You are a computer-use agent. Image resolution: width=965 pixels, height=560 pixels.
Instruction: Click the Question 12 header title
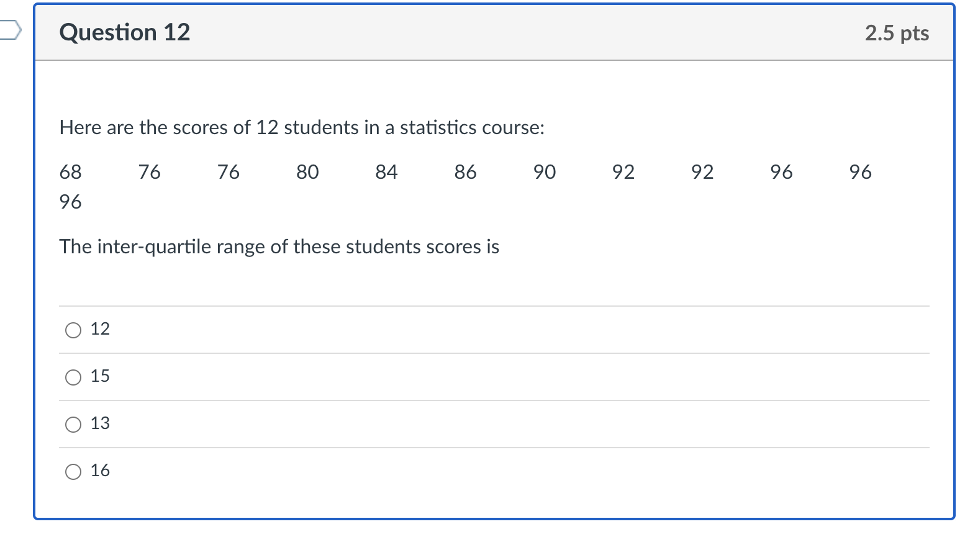124,32
